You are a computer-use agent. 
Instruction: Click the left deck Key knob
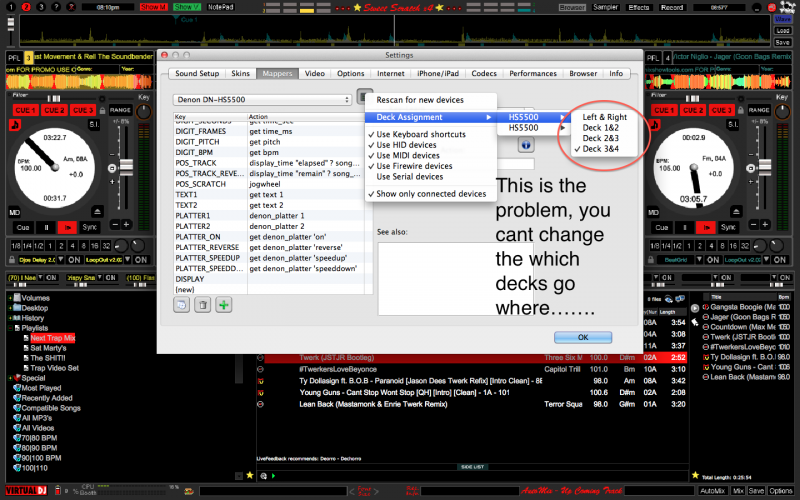click(x=144, y=112)
